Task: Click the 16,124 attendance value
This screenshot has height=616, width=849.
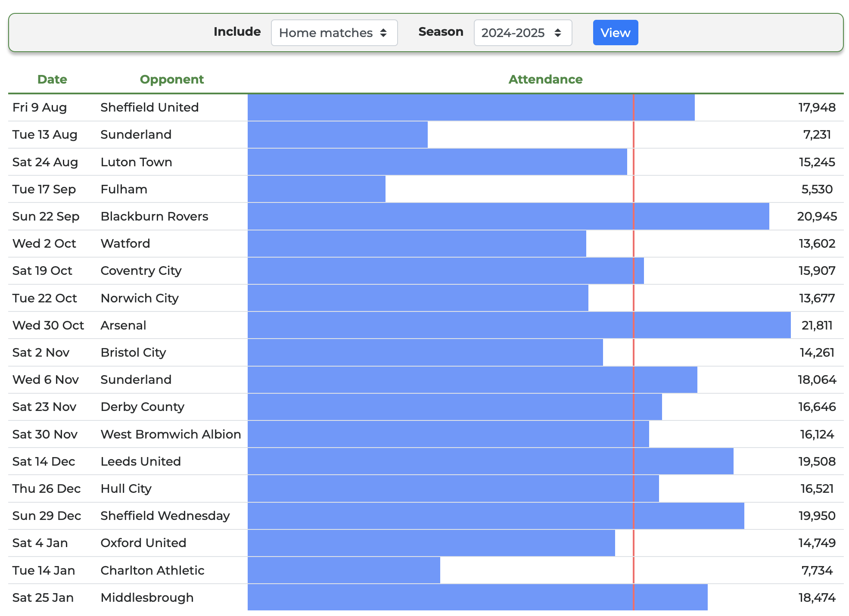Action: 817,434
